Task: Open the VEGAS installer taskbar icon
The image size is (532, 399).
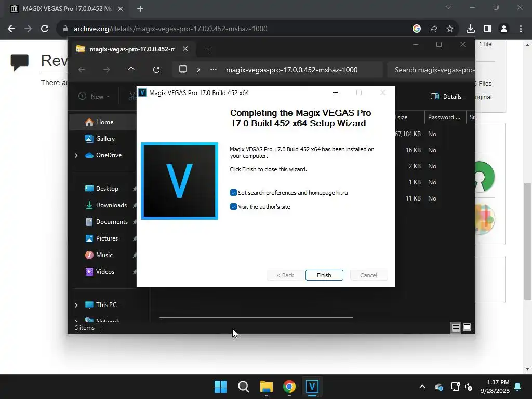Action: [312, 387]
